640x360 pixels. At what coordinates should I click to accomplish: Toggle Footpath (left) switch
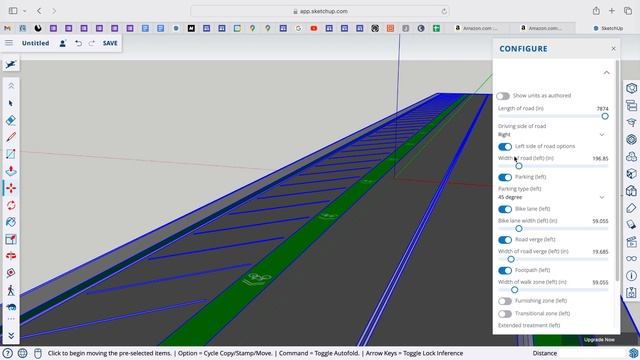coord(505,270)
